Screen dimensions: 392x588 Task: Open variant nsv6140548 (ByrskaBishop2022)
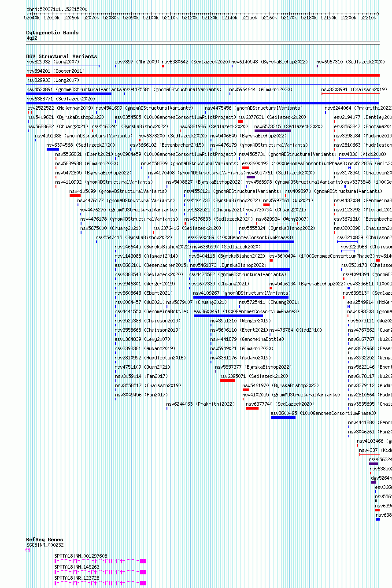tap(270, 62)
